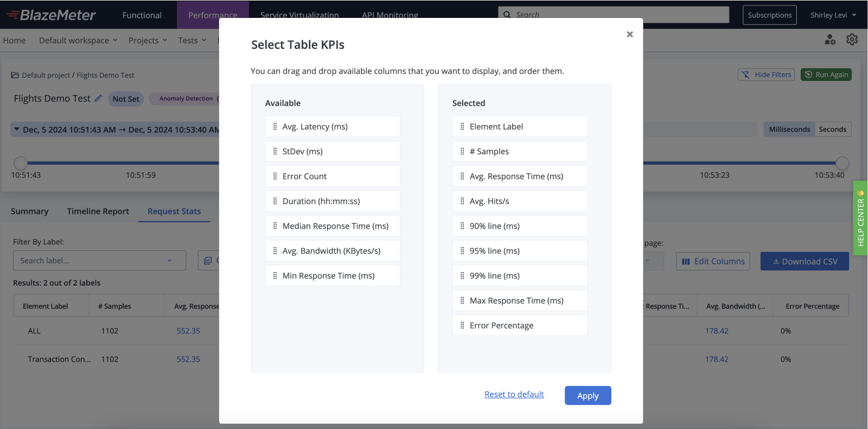Image resolution: width=868 pixels, height=429 pixels.
Task: Switch to the Summary tab
Action: coord(29,211)
